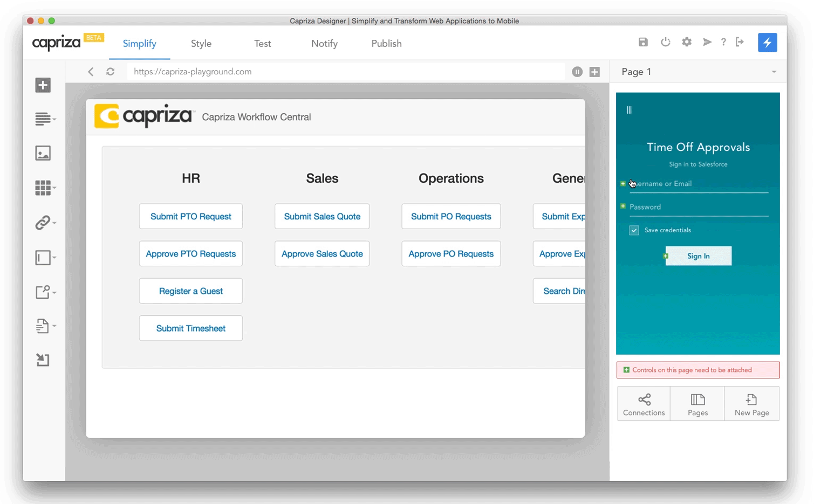Click the blue lightning bolt button

tap(767, 43)
